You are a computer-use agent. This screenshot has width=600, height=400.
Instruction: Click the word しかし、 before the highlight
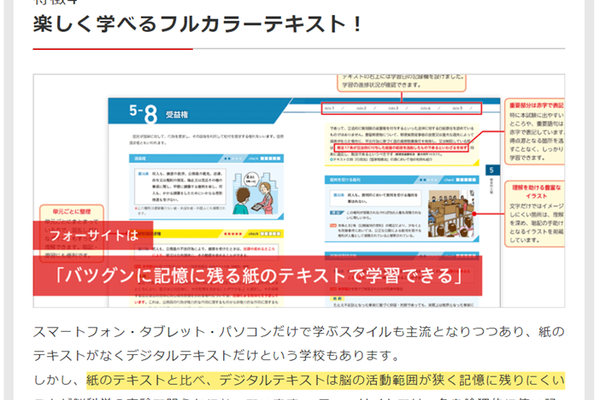[x=59, y=380]
